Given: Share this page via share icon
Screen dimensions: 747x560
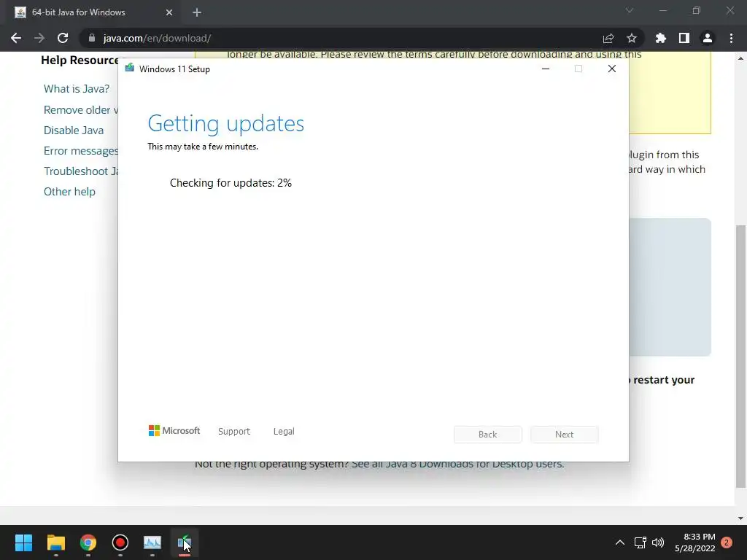Looking at the screenshot, I should tap(608, 38).
